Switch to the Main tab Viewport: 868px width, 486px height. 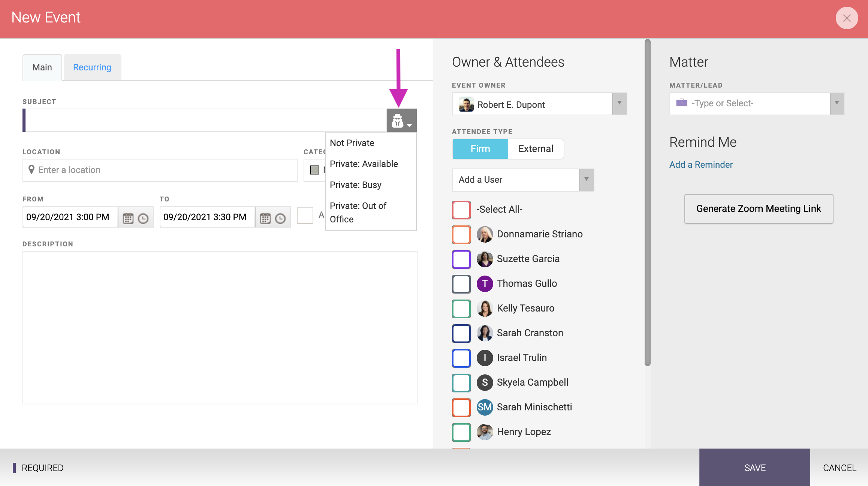point(42,67)
